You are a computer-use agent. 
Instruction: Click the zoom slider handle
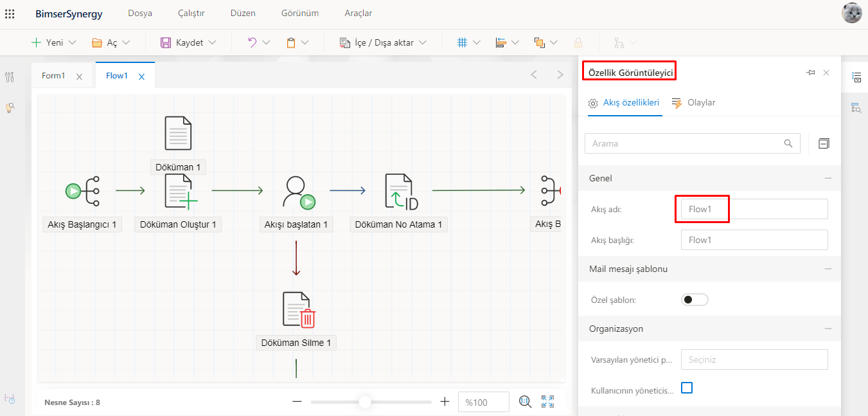pos(365,402)
